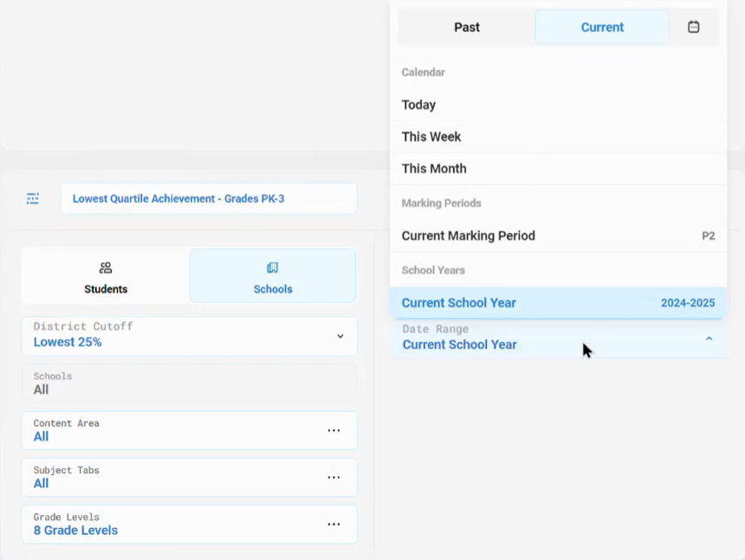Open Grade Levels more options ellipsis
Screen dimensions: 745x560
334,524
